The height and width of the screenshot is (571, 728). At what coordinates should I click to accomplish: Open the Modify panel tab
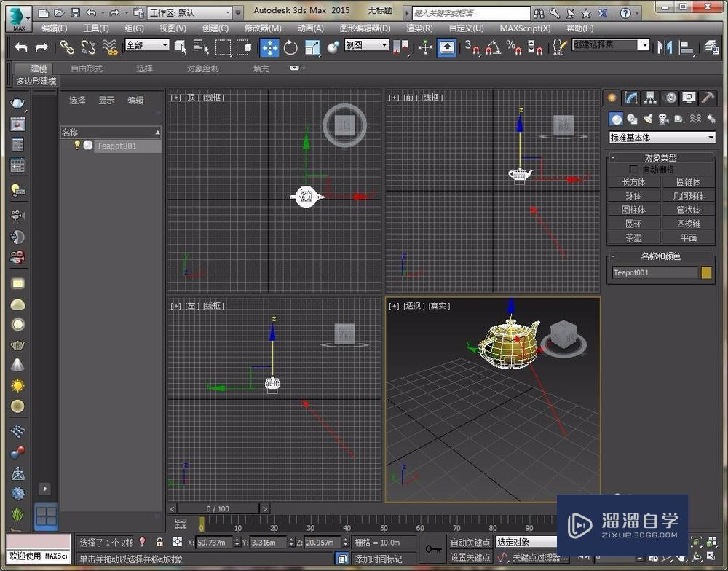[631, 98]
